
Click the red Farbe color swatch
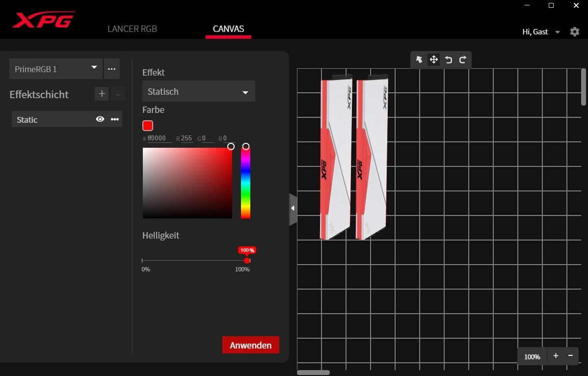click(x=148, y=126)
